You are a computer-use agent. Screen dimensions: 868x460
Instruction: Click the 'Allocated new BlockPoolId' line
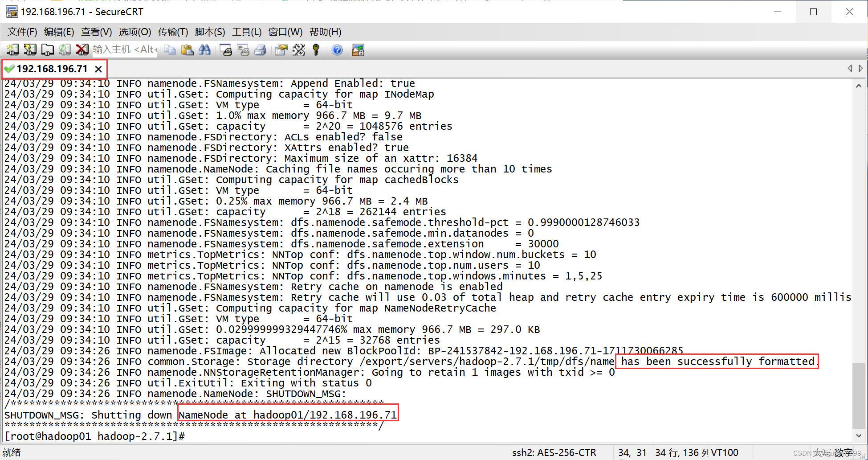(x=344, y=351)
